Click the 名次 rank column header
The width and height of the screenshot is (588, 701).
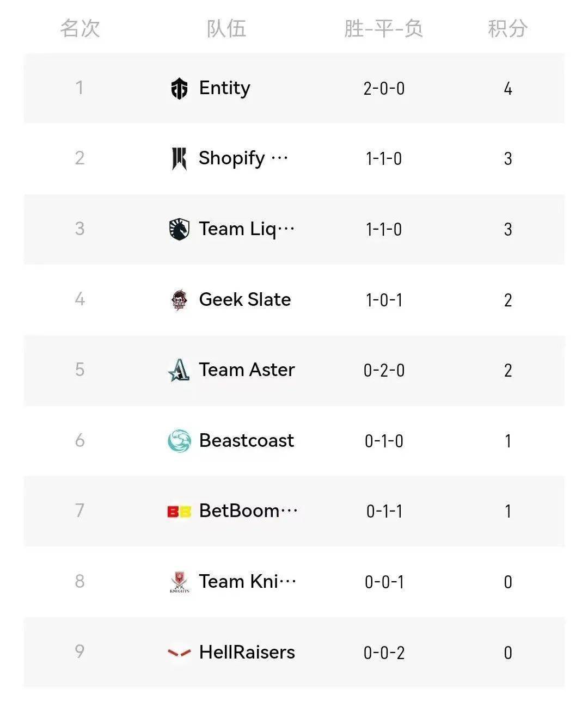pos(80,28)
